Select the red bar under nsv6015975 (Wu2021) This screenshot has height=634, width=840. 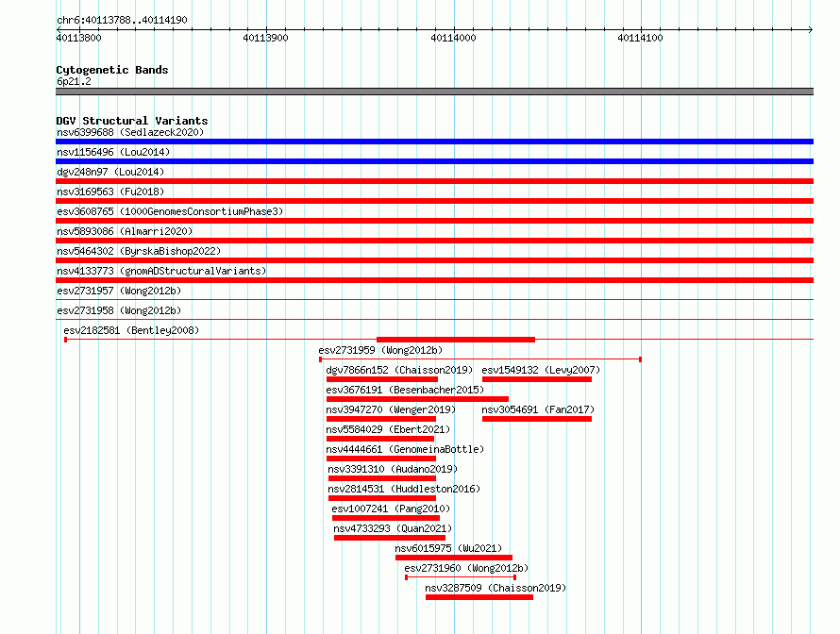point(454,558)
